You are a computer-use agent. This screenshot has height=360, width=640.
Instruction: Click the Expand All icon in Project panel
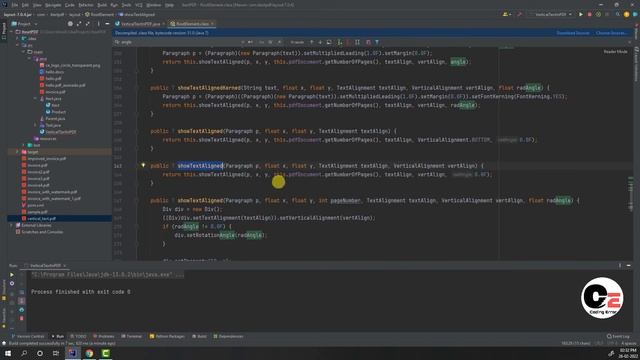click(79, 24)
